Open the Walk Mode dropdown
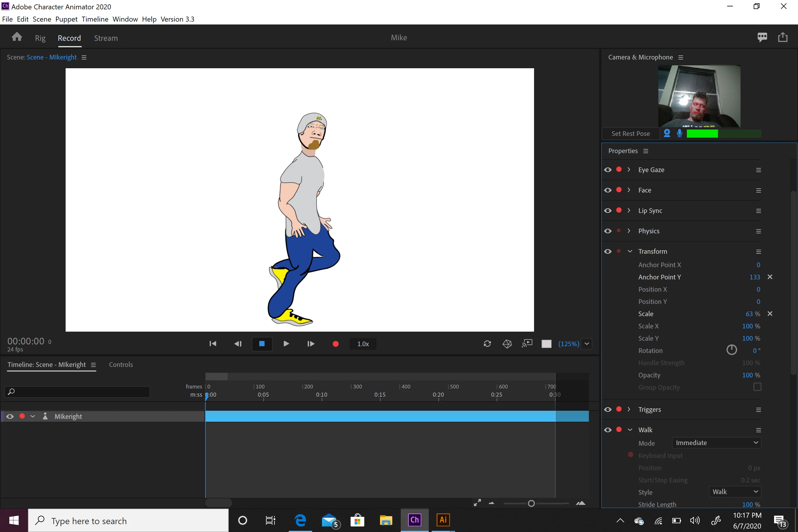Viewport: 798px width, 532px height. (x=716, y=443)
